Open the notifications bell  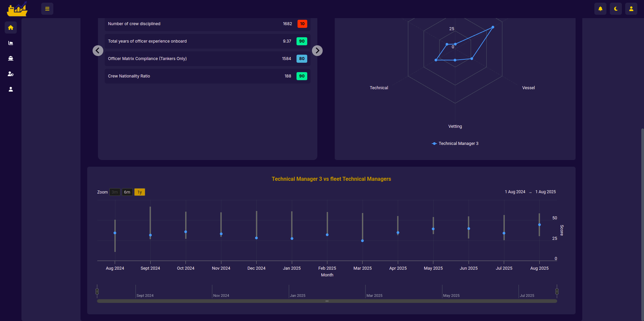(600, 9)
